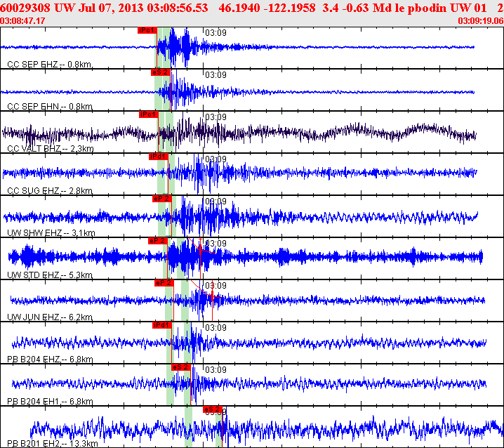This screenshot has height=448, width=504.
Task: Click the window end time 03:09:19.06
Action: point(481,21)
